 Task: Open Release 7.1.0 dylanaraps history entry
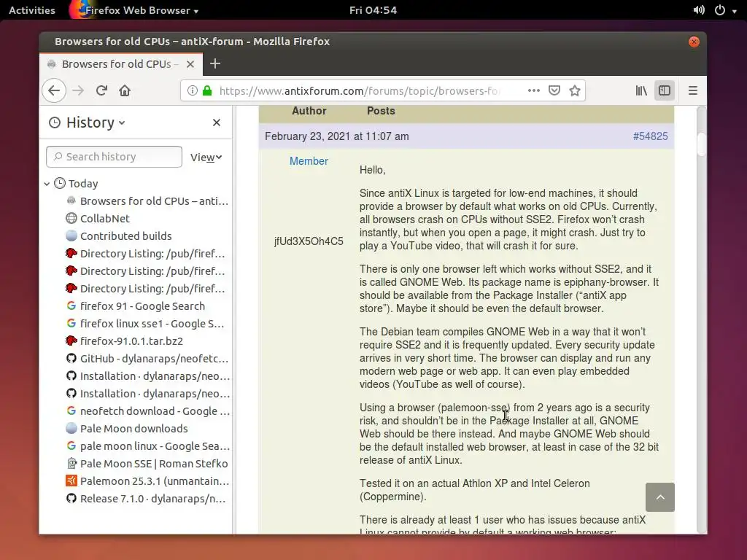[146, 499]
